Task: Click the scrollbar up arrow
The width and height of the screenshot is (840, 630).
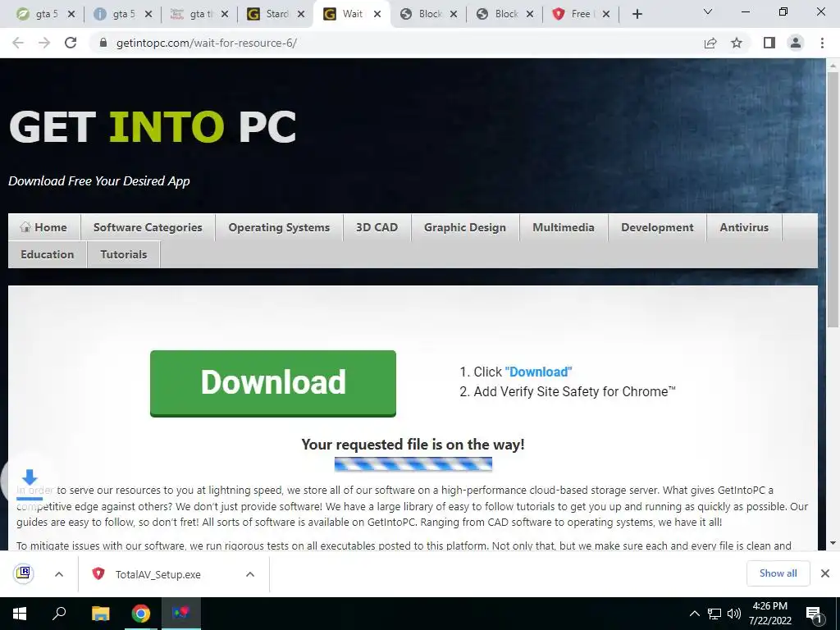Action: coord(833,66)
